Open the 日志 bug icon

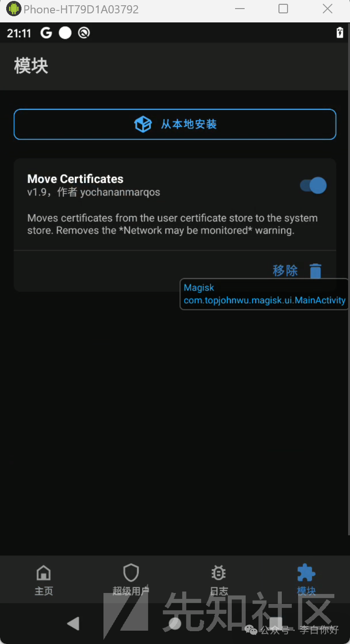[x=219, y=572]
